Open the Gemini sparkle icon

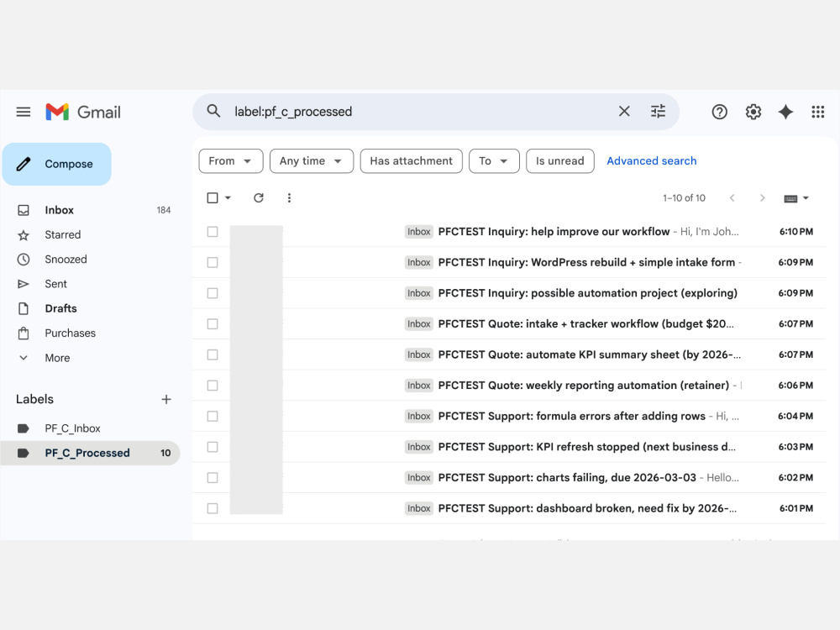click(x=785, y=112)
